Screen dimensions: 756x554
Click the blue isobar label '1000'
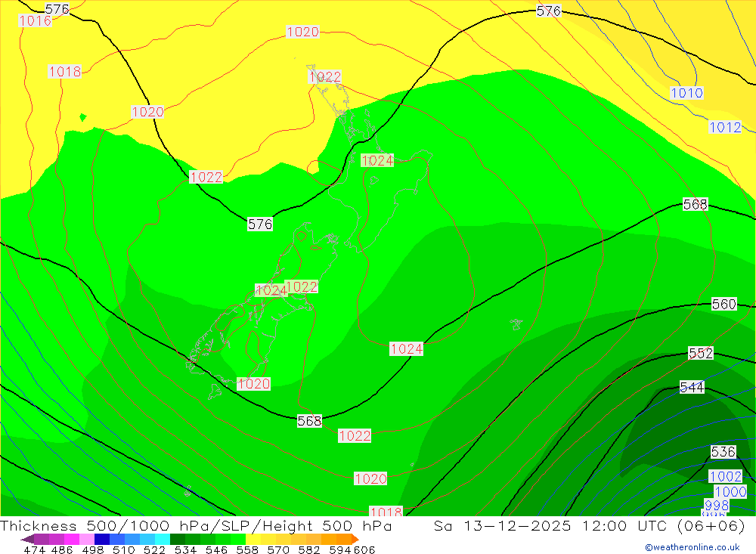(730, 492)
